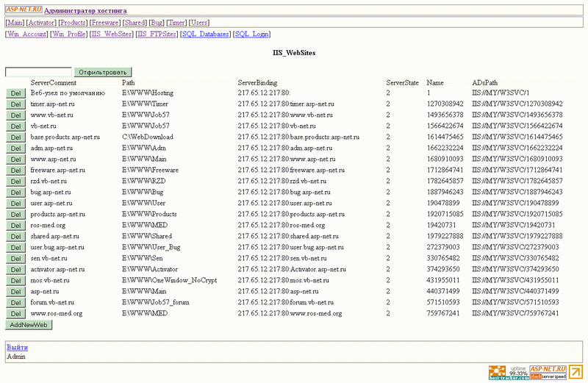
Task: Delete the freeware.asp-net.ru site
Action: click(15, 171)
